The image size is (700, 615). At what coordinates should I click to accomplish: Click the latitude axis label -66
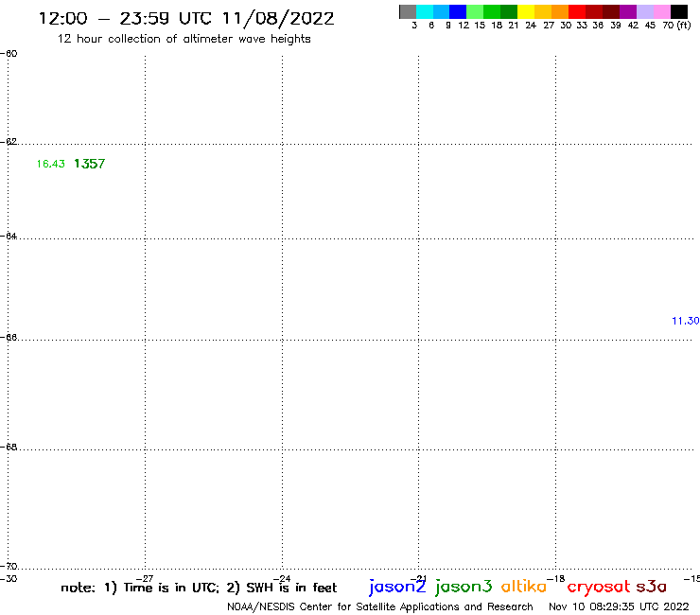coord(9,337)
